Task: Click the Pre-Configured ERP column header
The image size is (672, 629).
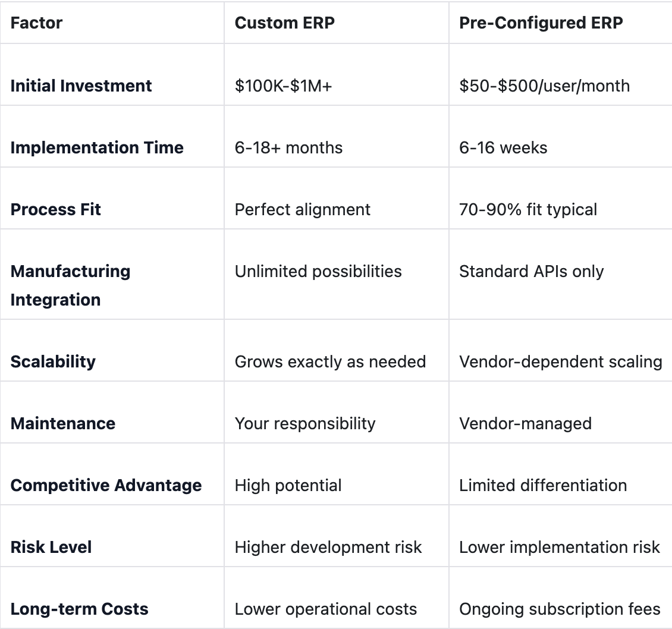Action: 541,23
